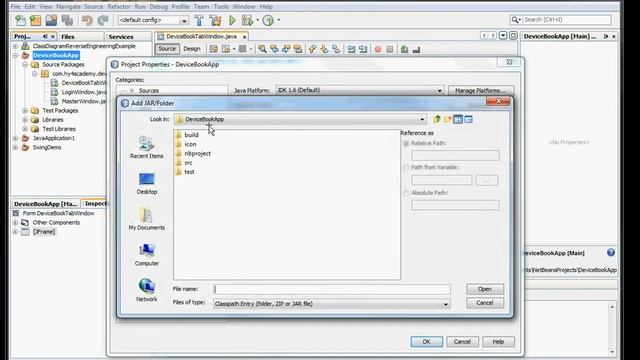Expand the Other Components node

point(16,222)
